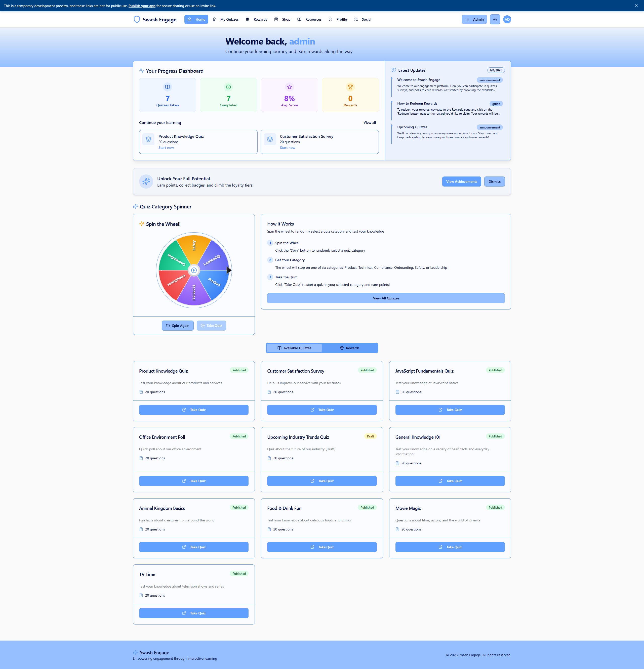Take the General Knowledge 101 quiz
Image resolution: width=644 pixels, height=669 pixels.
tap(450, 481)
